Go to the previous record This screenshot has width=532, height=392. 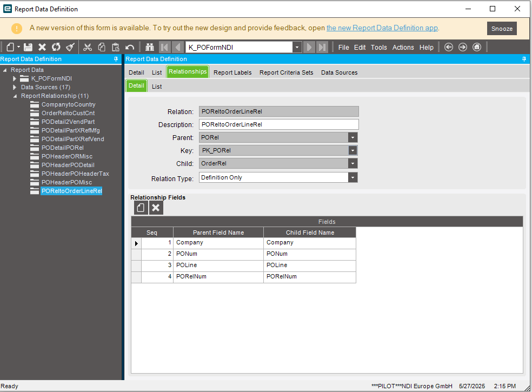[178, 47]
